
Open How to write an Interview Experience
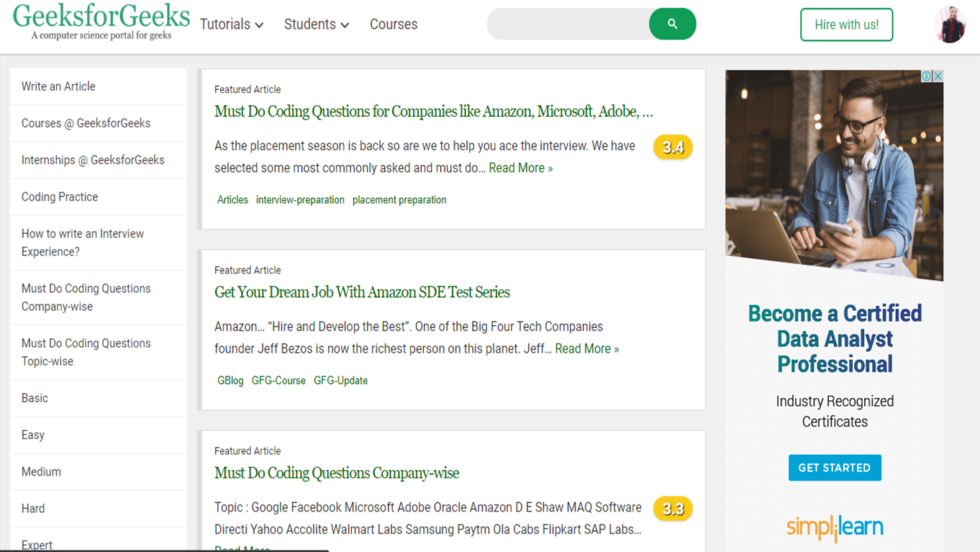click(99, 243)
